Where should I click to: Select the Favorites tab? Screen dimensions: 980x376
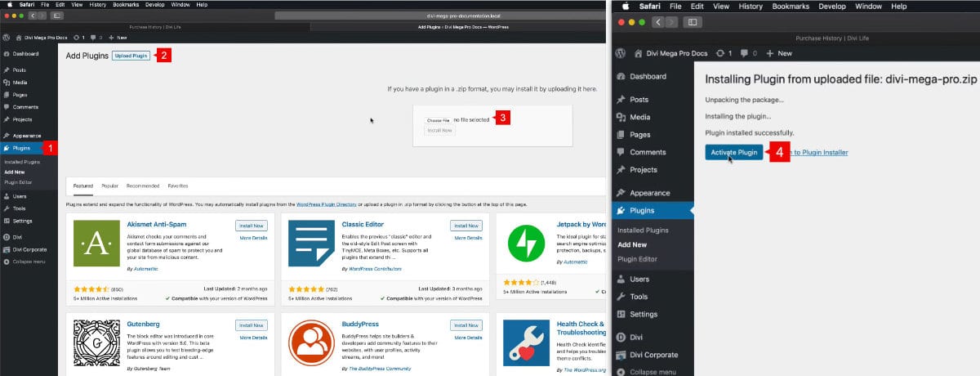(177, 186)
